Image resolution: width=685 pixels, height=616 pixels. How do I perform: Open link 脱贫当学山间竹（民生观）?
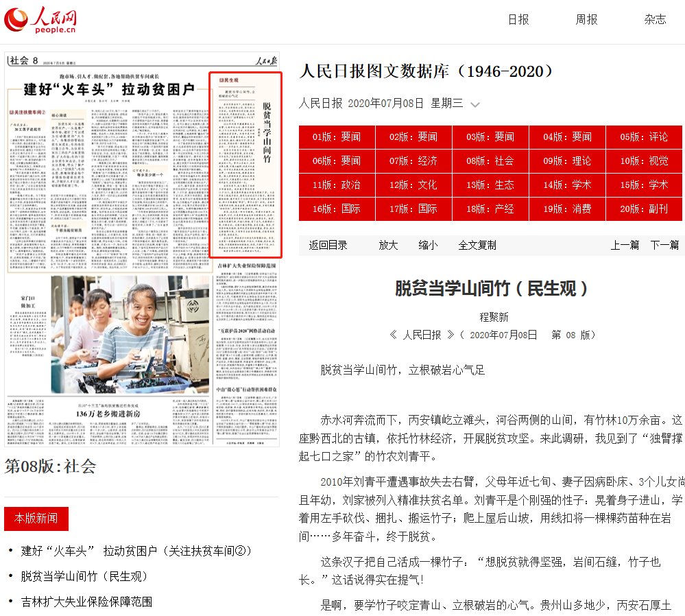(84, 576)
